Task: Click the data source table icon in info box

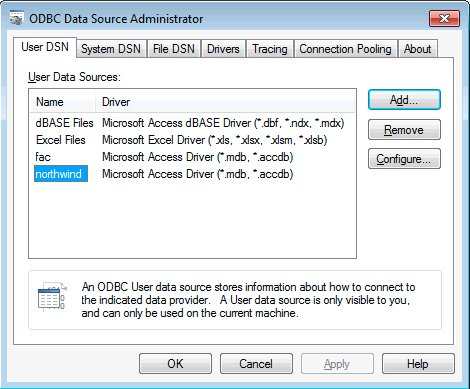Action: [x=52, y=297]
